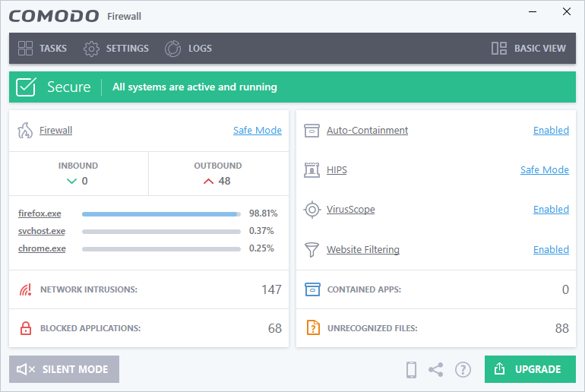Click the Secure checkmark status icon
This screenshot has width=585, height=392.
[26, 87]
